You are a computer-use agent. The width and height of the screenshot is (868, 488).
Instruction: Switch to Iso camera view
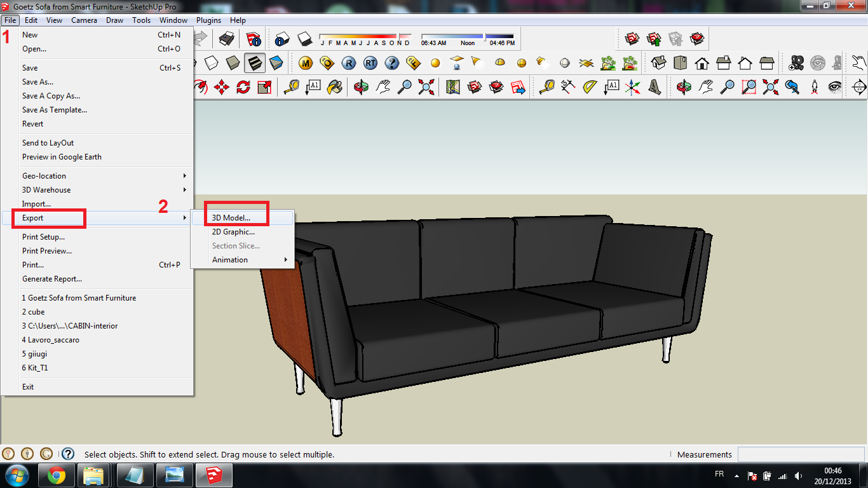659,63
